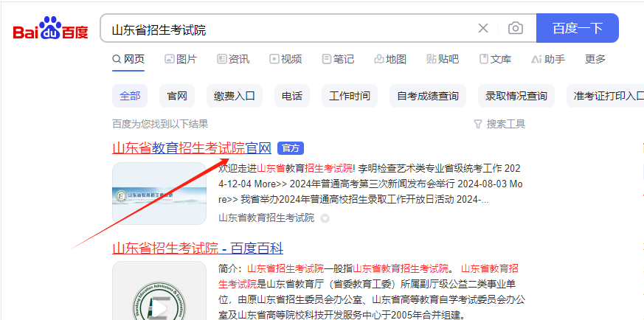Click the 简介 description text
Viewport: 644px width, 320px height.
click(372, 292)
